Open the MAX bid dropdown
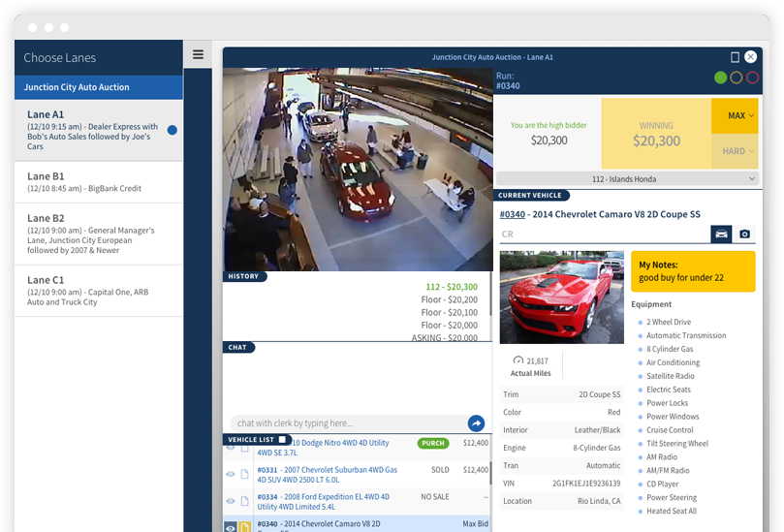The height and width of the screenshot is (532, 784). pyautogui.click(x=735, y=115)
